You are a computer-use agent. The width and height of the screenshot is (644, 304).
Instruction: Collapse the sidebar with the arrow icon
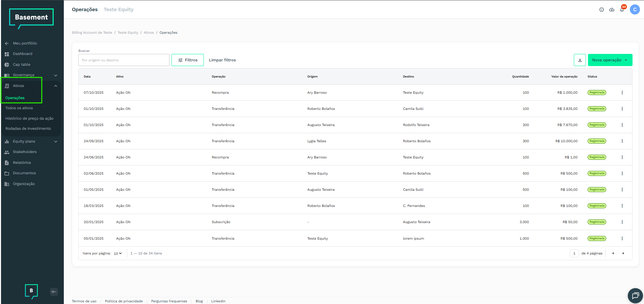click(54, 292)
